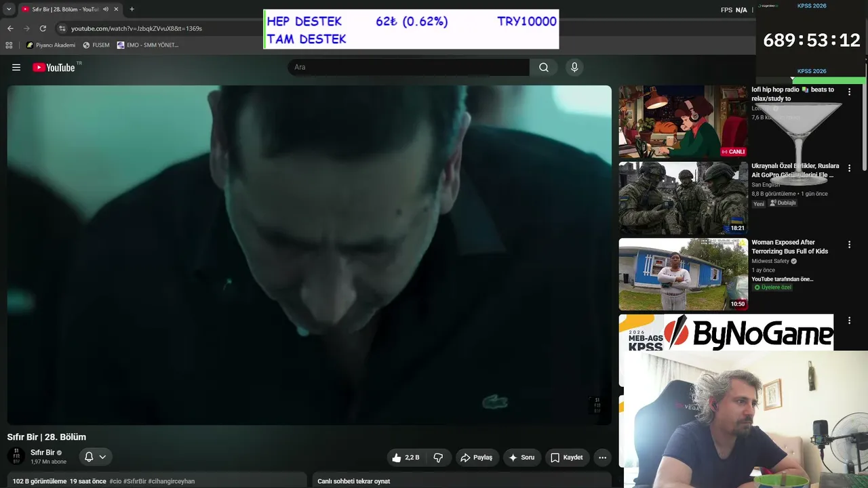Screen dimensions: 868x488
Task: Go back to the previous page
Action: click(x=10, y=28)
